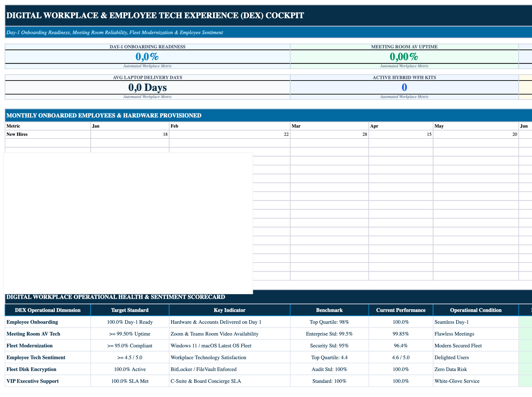The image size is (532, 397).
Task: Select the New Hires value 22 for Feb
Action: tap(230, 134)
